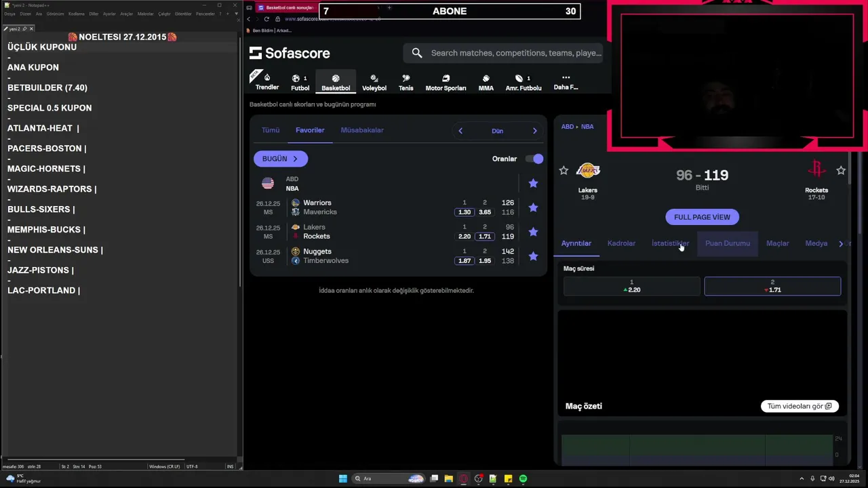Reload the browser page
The height and width of the screenshot is (488, 868).
pos(267,19)
